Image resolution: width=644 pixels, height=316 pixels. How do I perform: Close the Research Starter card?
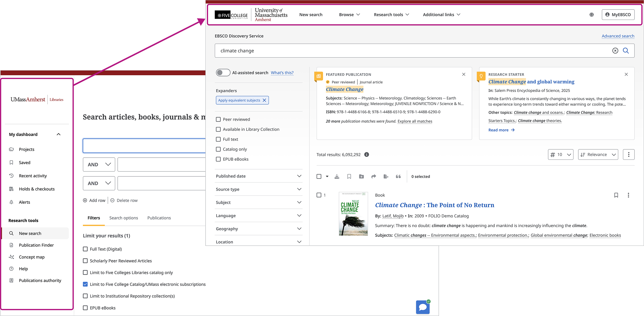pos(626,74)
